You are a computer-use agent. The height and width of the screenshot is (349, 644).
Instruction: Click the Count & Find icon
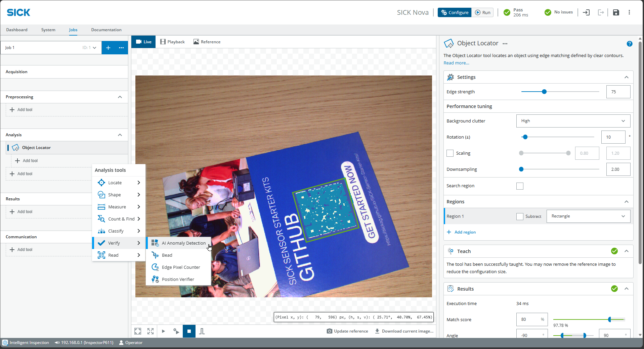tap(101, 219)
